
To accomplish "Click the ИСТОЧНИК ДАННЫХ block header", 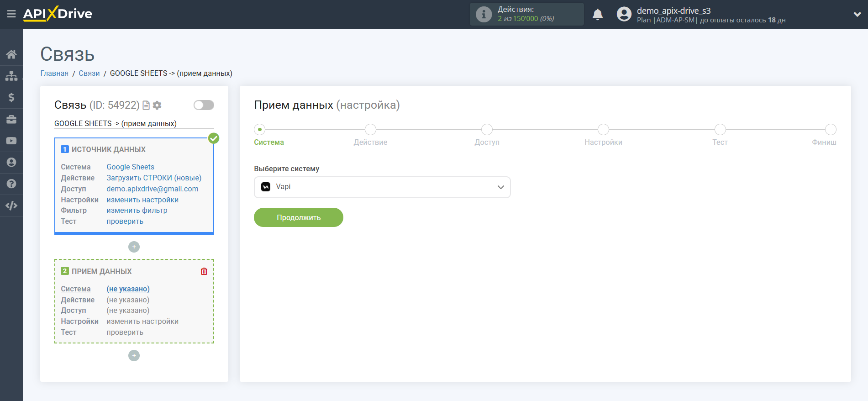I will pos(109,150).
